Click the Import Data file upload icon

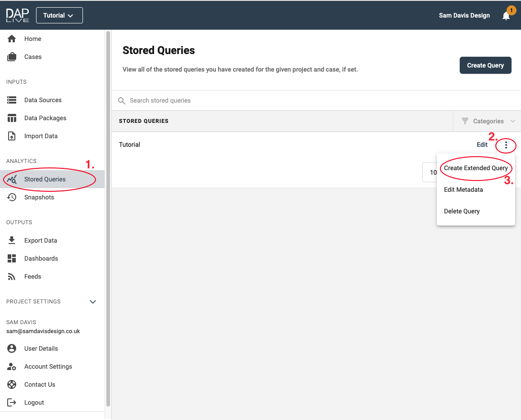click(x=12, y=136)
